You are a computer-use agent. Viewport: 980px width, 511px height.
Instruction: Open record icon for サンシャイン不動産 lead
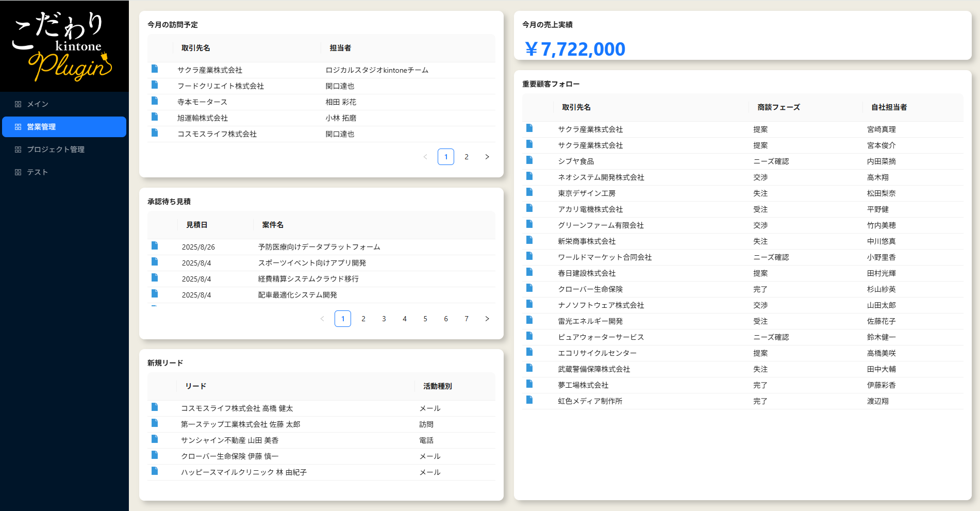(x=155, y=439)
